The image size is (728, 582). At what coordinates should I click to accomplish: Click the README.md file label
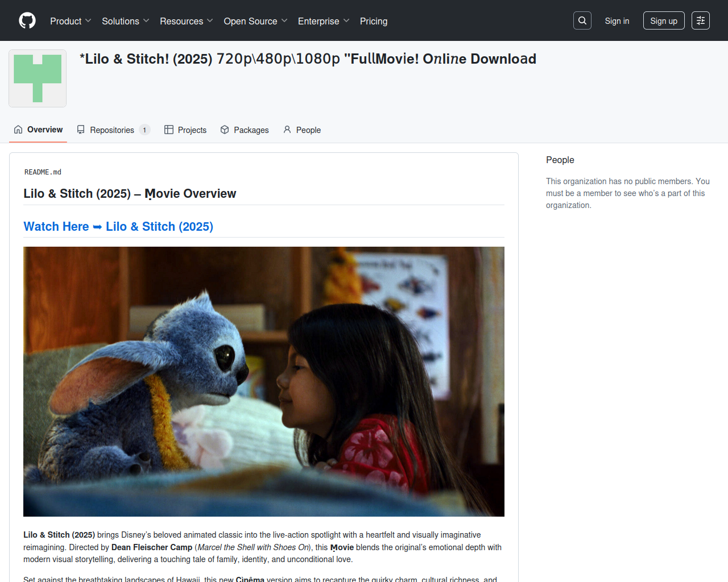[43, 172]
